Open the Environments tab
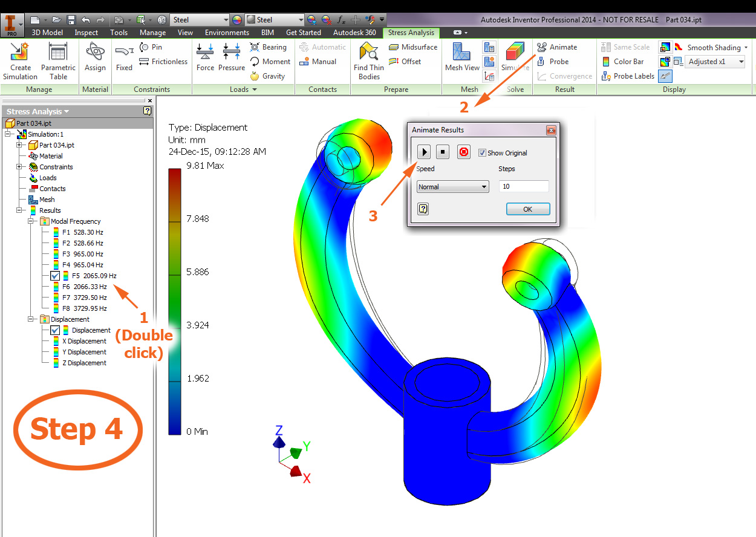756x537 pixels. (x=227, y=33)
